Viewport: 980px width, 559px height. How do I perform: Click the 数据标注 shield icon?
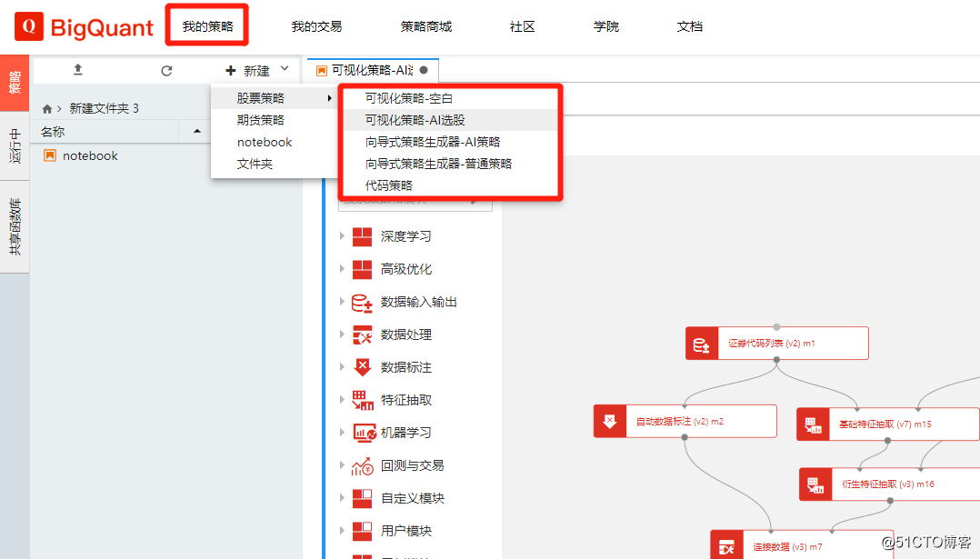(362, 367)
